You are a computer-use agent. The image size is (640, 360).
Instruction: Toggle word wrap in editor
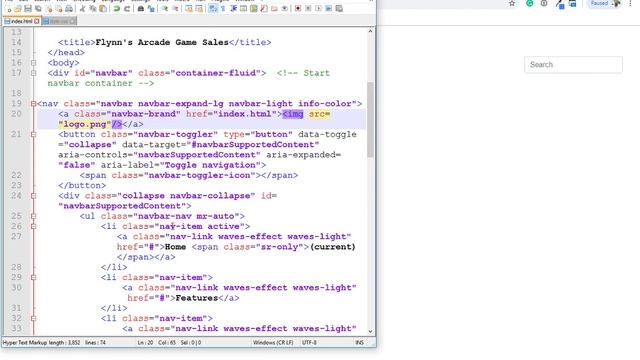(212, 9)
